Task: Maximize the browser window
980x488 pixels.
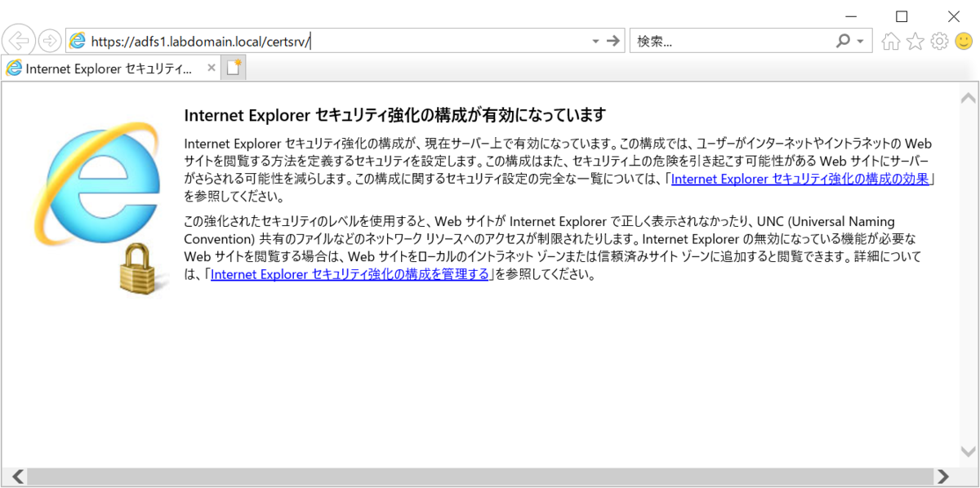Action: 902,16
